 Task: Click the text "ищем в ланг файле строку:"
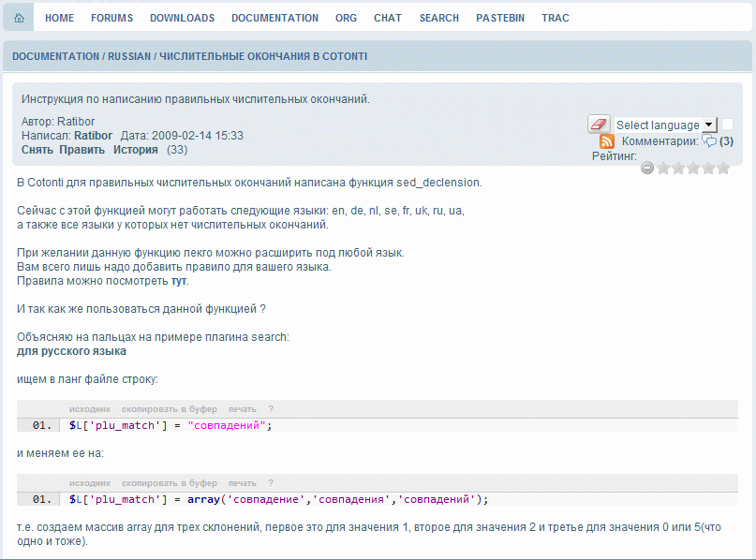coord(87,379)
